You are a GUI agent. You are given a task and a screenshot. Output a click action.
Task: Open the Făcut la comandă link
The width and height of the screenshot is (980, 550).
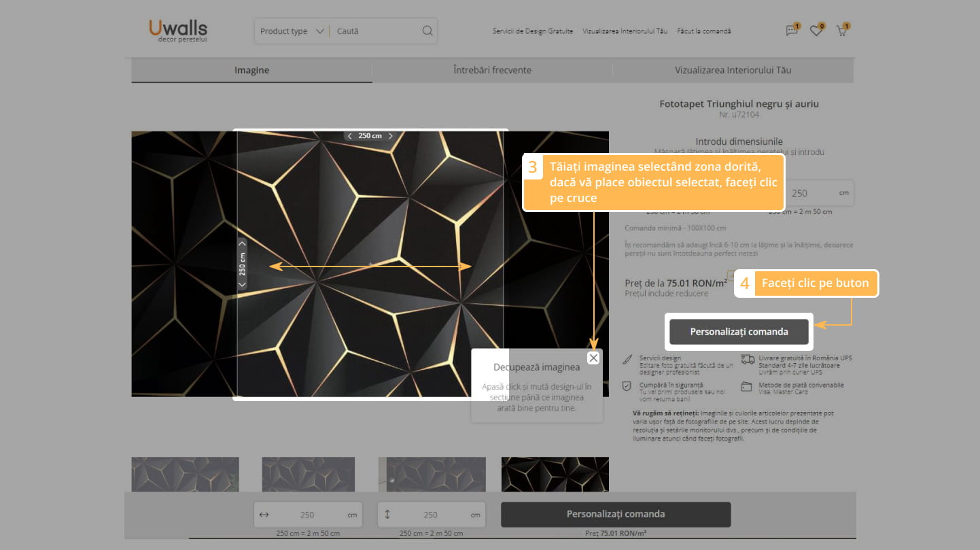coord(703,31)
